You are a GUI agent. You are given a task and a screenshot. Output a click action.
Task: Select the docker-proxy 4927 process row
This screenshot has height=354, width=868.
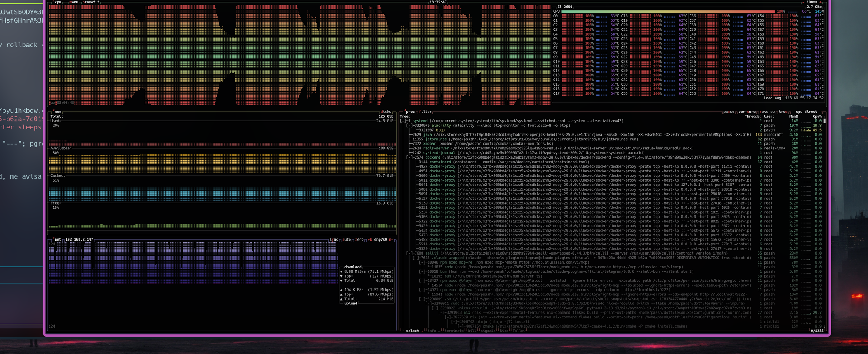click(x=611, y=166)
